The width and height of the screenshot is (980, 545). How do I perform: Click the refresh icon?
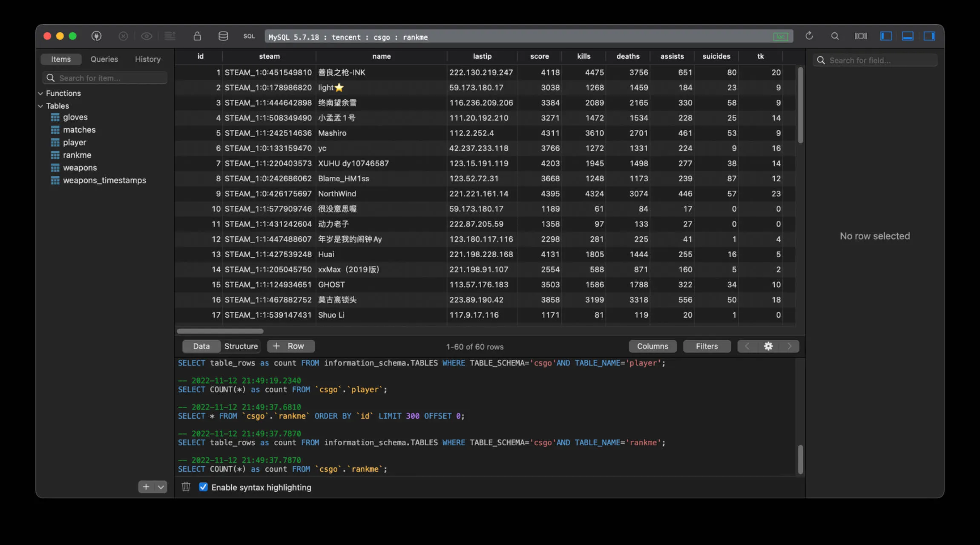pyautogui.click(x=809, y=36)
